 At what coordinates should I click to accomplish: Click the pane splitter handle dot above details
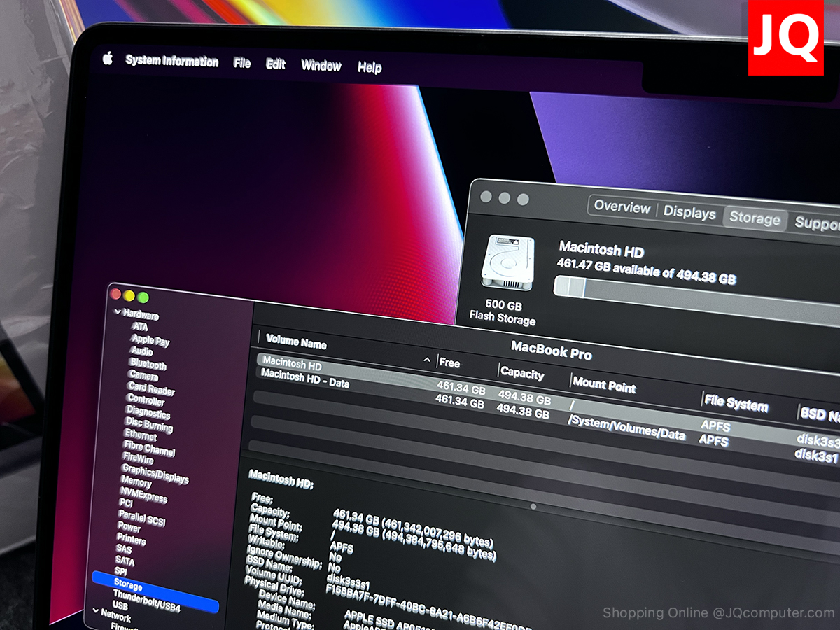click(533, 506)
